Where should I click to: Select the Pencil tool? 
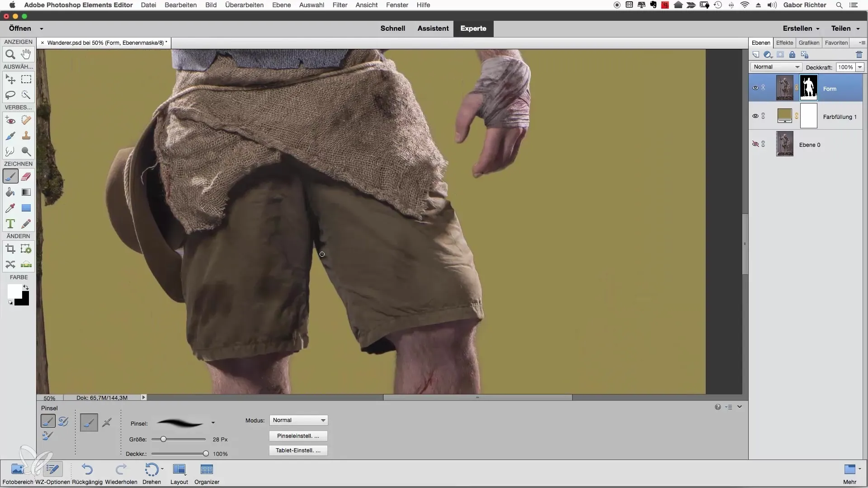[x=26, y=224]
